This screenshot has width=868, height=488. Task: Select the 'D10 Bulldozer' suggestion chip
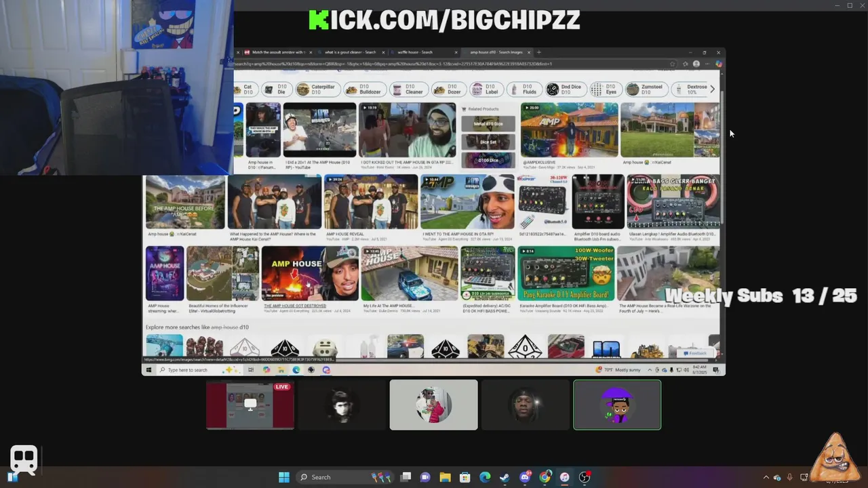tap(364, 89)
